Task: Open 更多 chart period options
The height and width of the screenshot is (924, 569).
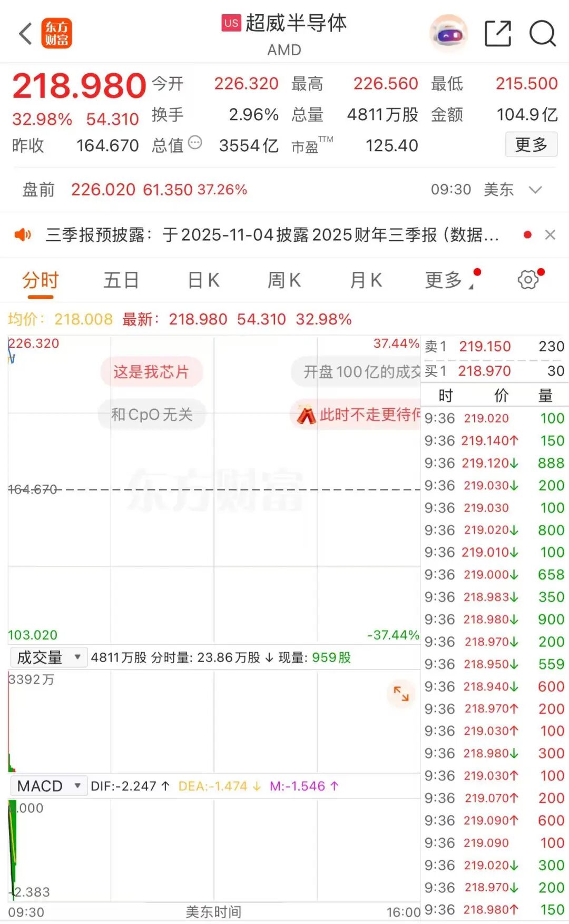Action: tap(444, 280)
